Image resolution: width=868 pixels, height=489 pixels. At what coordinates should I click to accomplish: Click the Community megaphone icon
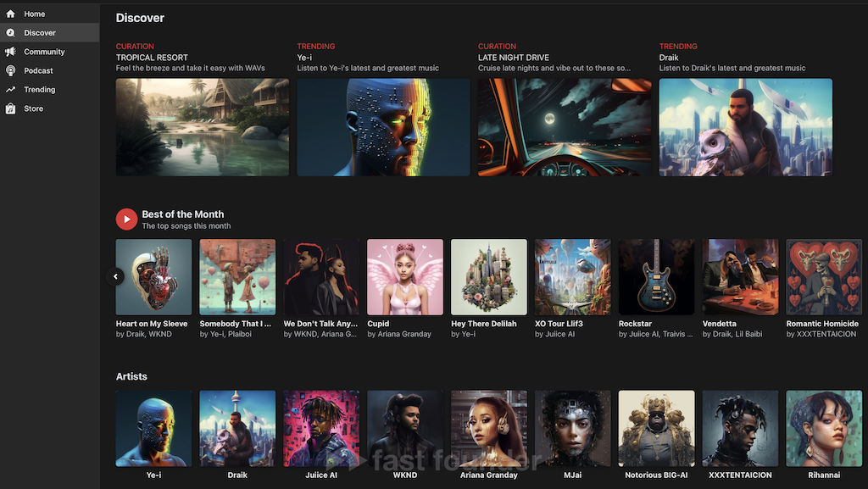10,52
